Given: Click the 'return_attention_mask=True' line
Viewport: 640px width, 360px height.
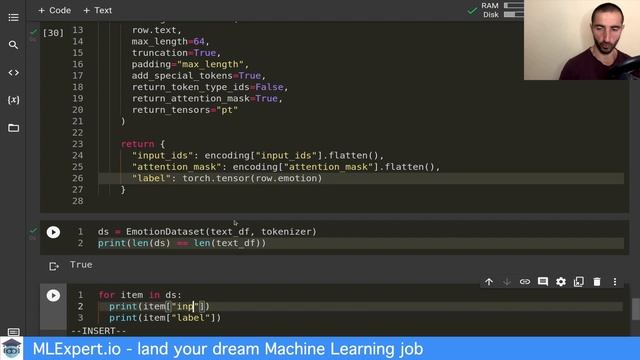Looking at the screenshot, I should [x=207, y=98].
